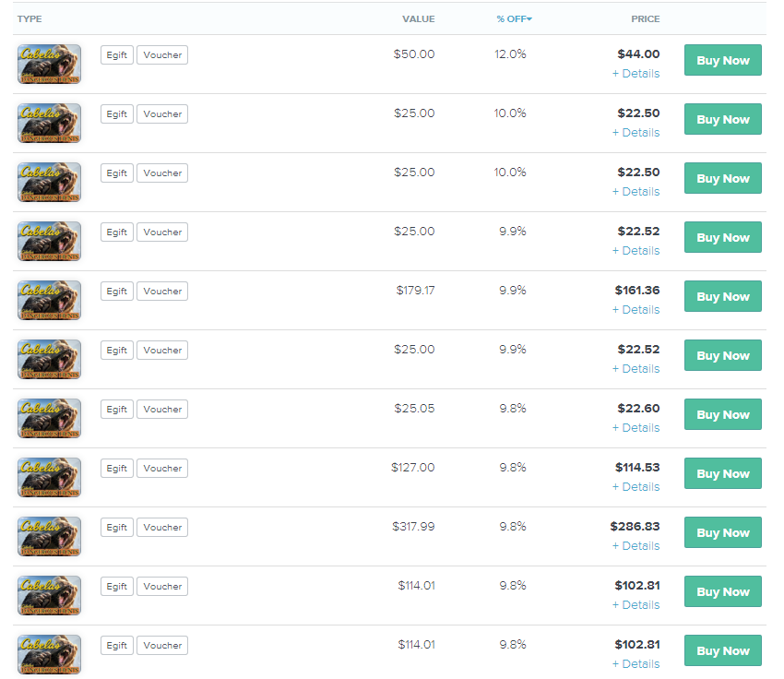Click Cabela's card image for $50.00 listing
784x679 pixels.
[49, 64]
